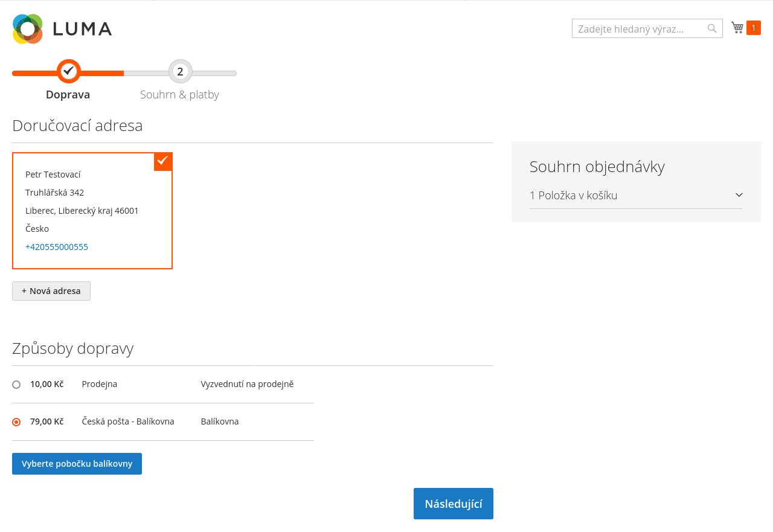Click the LUMA logo
Screen dimensions: 773x532
tap(62, 29)
